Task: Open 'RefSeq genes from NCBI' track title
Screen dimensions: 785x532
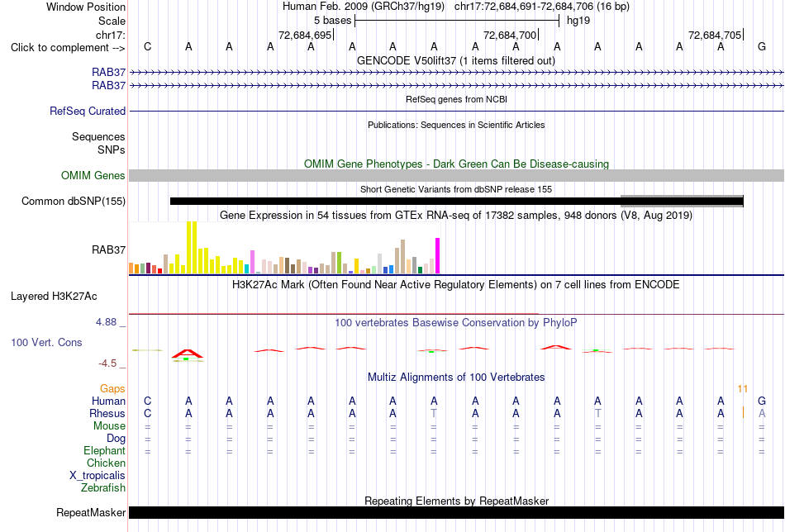Action: [x=456, y=99]
